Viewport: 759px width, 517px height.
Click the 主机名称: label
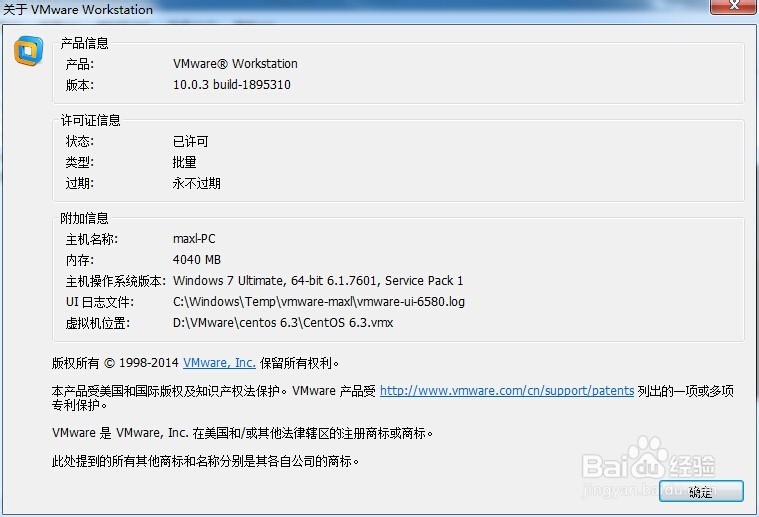(x=92, y=239)
